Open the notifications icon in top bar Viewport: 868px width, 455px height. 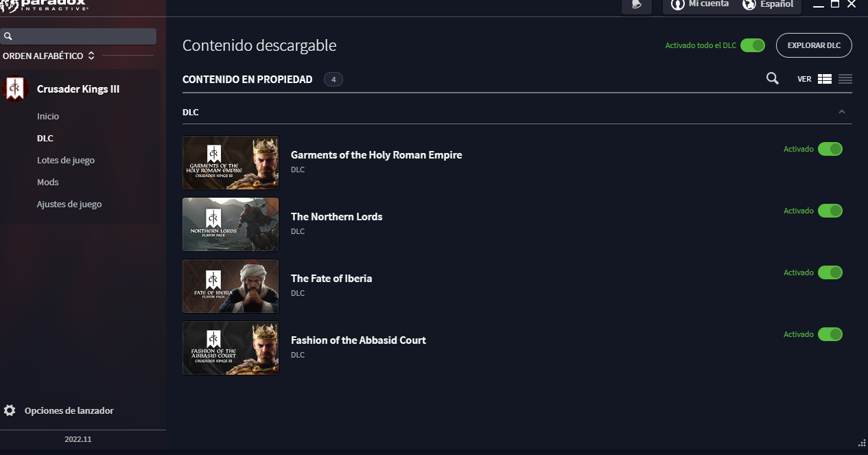coord(637,5)
